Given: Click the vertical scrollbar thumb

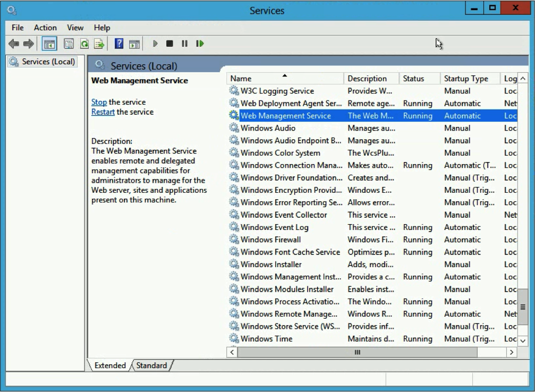Looking at the screenshot, I should click(523, 306).
